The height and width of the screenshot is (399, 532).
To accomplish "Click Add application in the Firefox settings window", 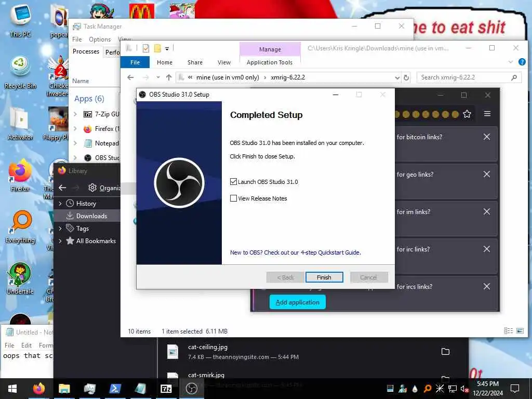I will (298, 302).
